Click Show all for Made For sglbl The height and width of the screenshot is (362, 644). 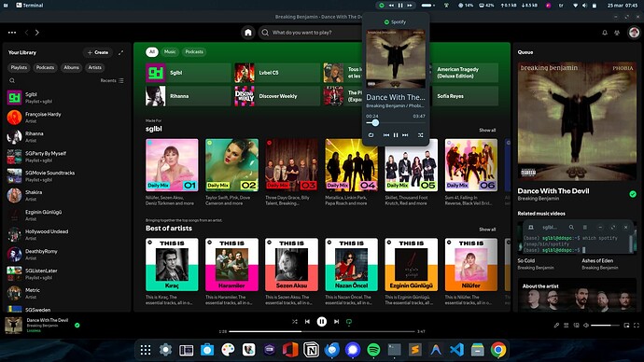click(x=487, y=130)
